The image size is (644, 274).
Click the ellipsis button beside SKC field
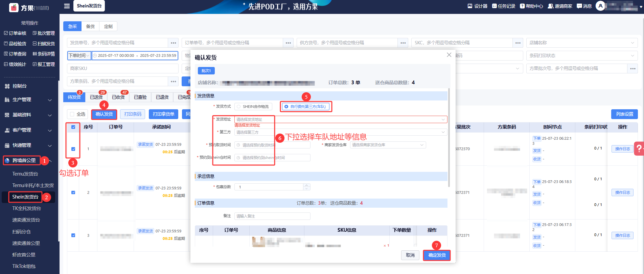point(518,43)
